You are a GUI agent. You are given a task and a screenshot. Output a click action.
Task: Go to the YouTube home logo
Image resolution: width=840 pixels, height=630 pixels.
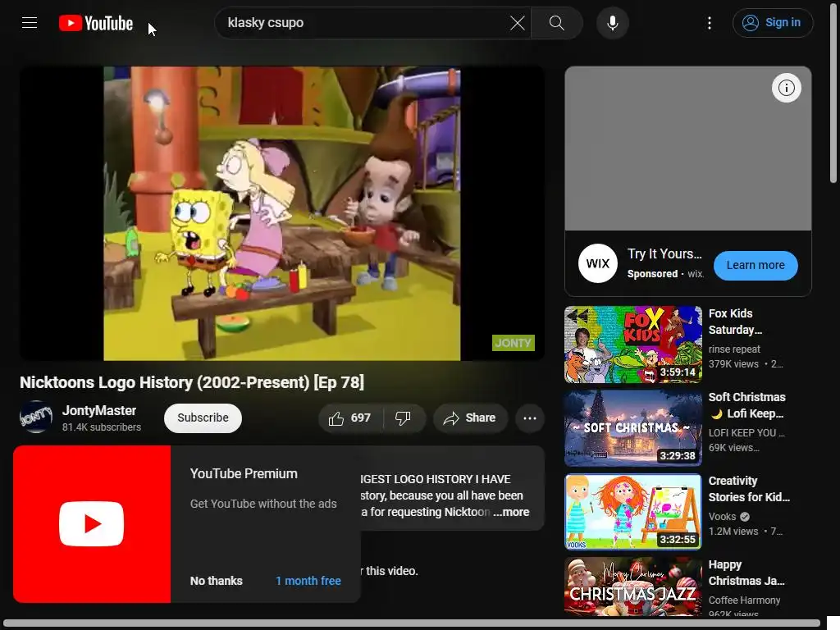point(96,23)
